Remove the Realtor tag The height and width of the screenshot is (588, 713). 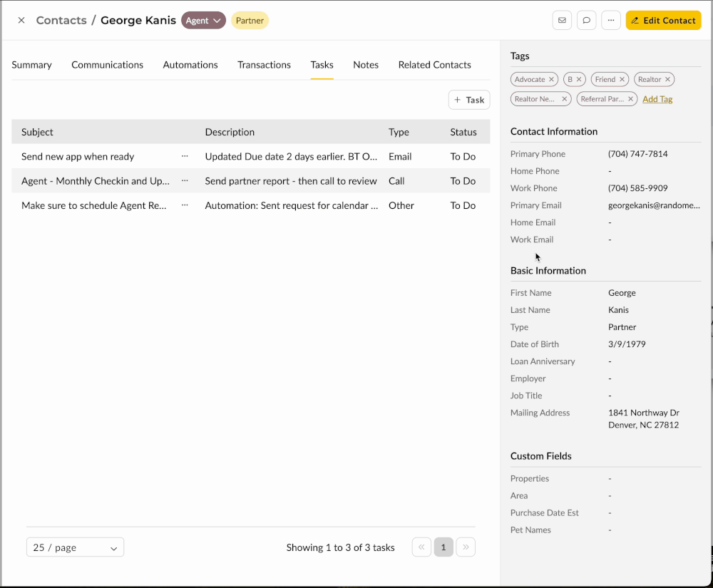coord(667,79)
